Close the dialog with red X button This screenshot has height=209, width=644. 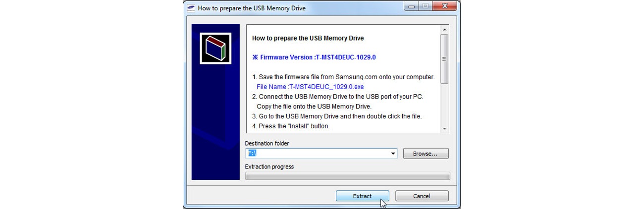444,6
